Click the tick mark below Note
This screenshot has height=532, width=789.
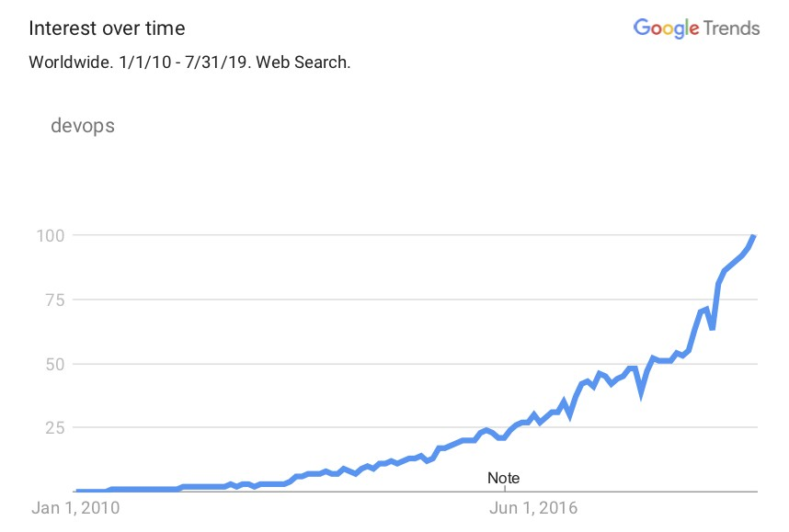coord(505,488)
